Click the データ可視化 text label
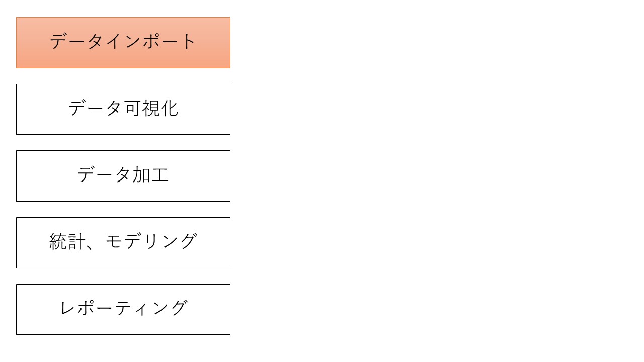The width and height of the screenshot is (644, 362). click(123, 108)
